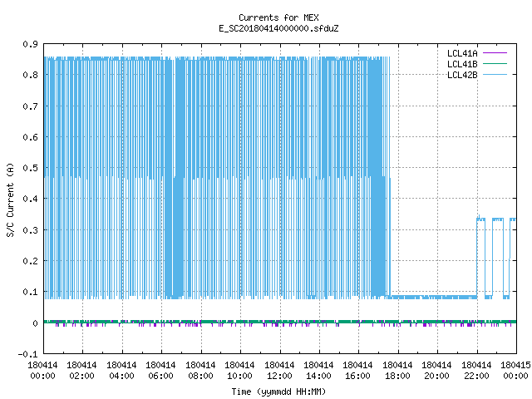Screen dimensions: 532x399
Task: Click the y-axis tick label '0.9'
Action: click(x=31, y=44)
